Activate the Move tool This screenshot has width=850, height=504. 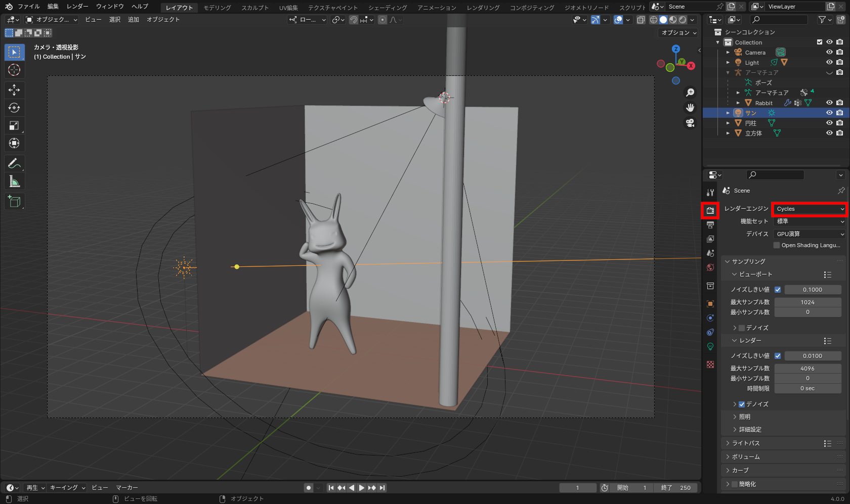(x=14, y=90)
